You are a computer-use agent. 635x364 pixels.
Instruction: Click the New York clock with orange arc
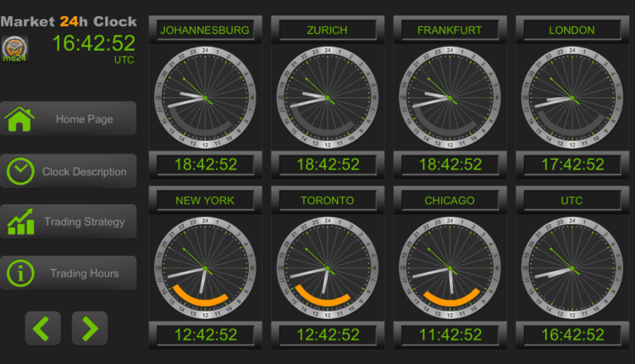tap(205, 268)
